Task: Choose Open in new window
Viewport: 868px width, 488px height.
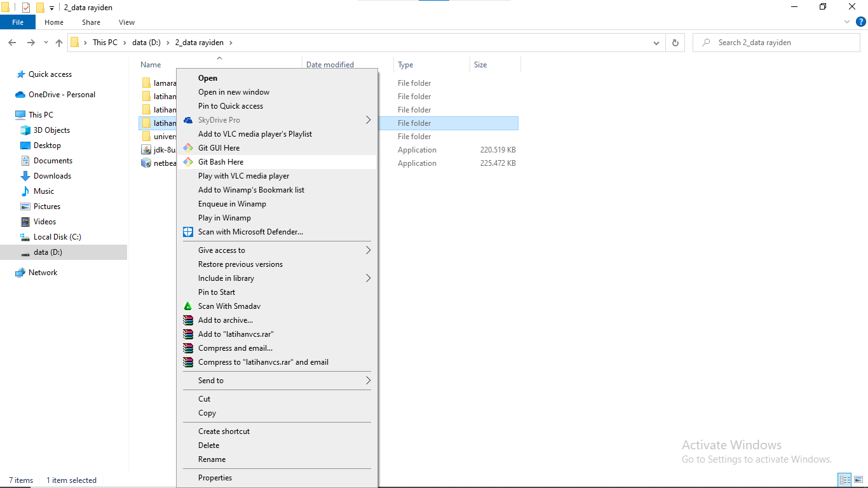Action: [x=234, y=92]
